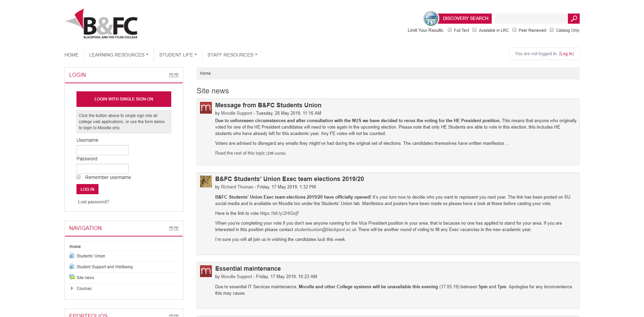Go to the HOME menu item

tap(71, 55)
